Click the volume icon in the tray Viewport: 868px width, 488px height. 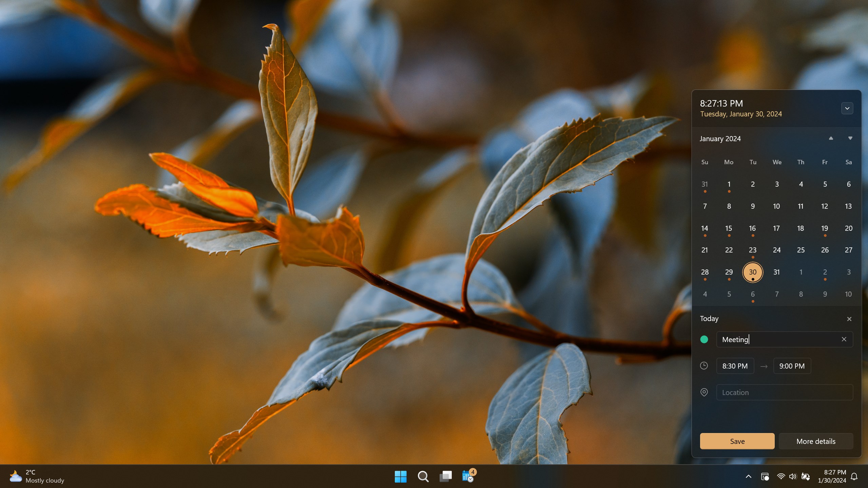pos(792,476)
